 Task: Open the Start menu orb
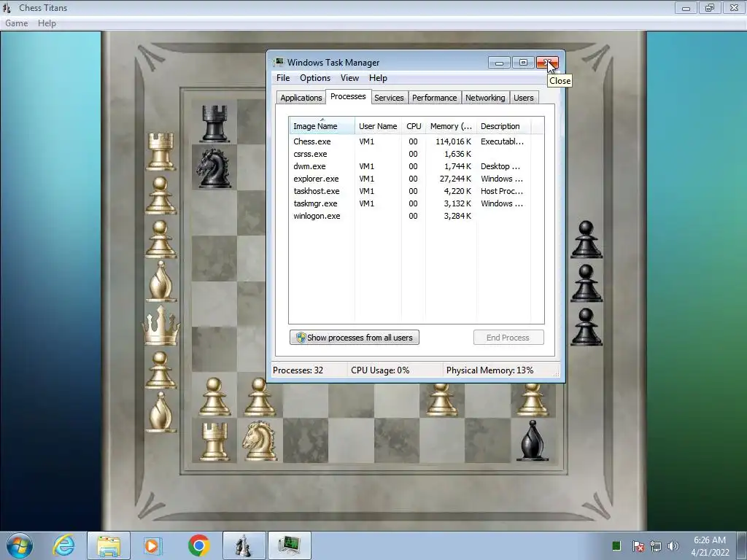click(x=20, y=545)
